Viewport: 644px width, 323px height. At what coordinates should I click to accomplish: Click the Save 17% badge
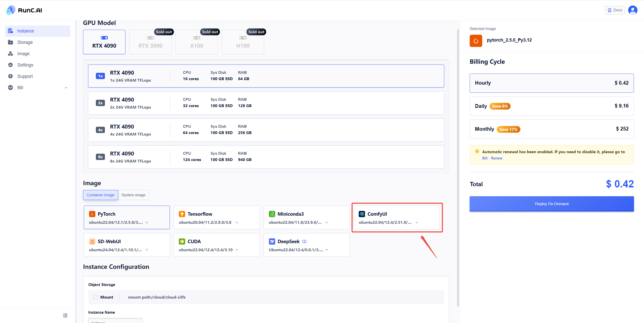508,130
